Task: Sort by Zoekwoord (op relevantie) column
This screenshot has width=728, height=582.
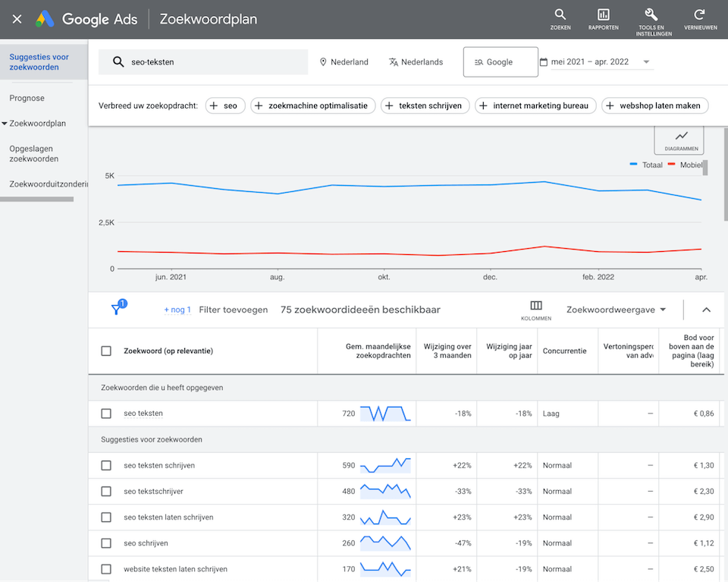Action: 168,351
